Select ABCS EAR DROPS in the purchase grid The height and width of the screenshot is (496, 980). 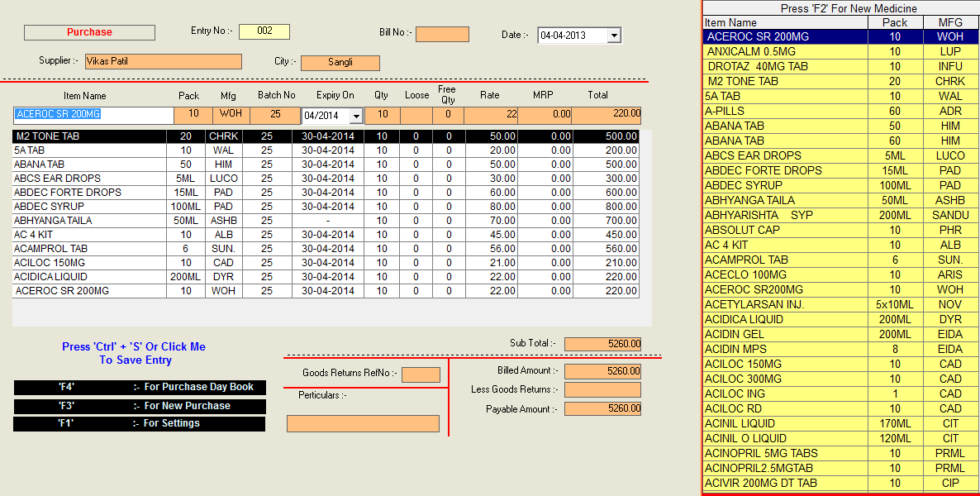pyautogui.click(x=326, y=179)
